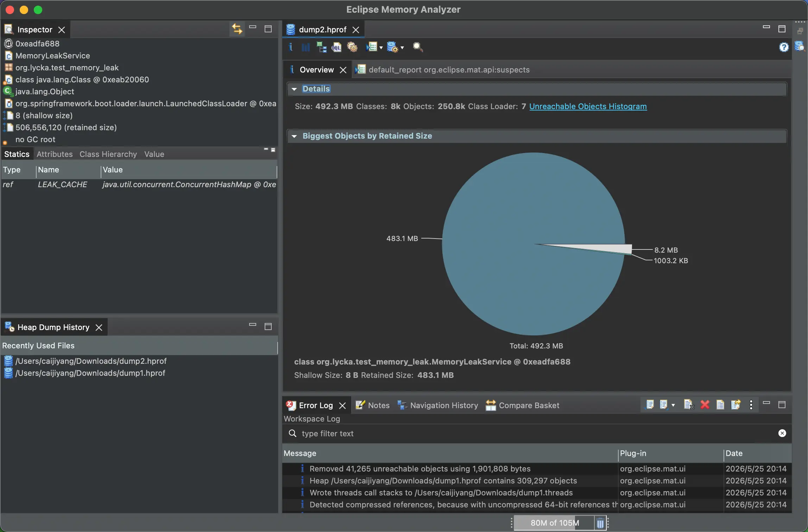Open the Query Browser dropdown arrow
The width and height of the screenshot is (808, 532).
click(x=402, y=47)
